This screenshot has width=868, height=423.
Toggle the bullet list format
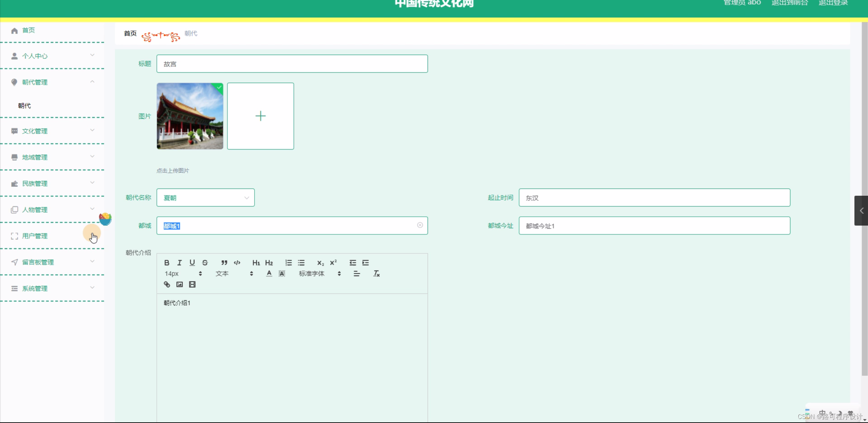301,263
